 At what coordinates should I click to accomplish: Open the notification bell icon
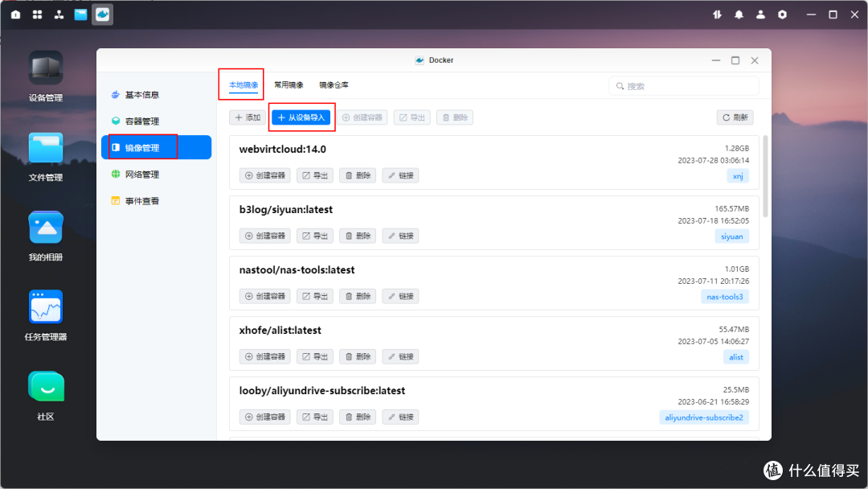point(739,15)
